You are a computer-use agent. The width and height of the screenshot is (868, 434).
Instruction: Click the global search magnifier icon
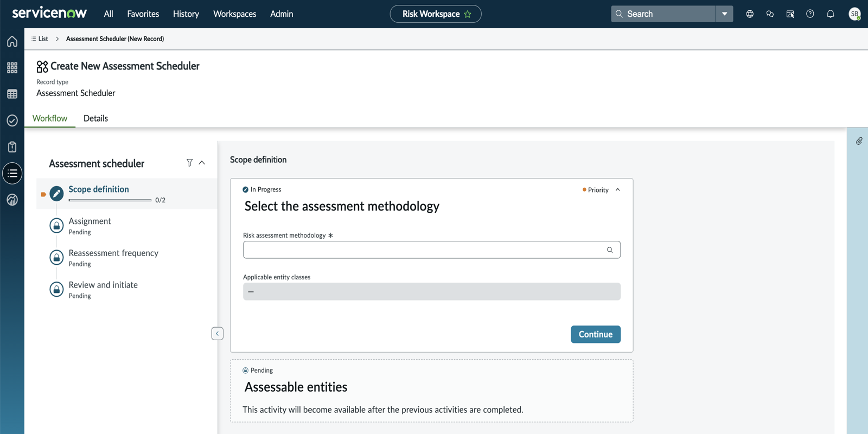[619, 14]
